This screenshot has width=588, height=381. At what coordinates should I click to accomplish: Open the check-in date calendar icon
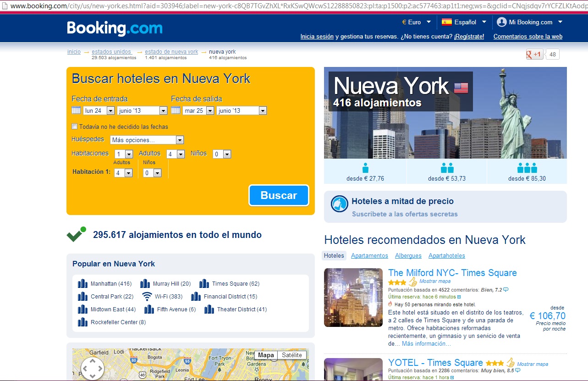[x=76, y=110]
